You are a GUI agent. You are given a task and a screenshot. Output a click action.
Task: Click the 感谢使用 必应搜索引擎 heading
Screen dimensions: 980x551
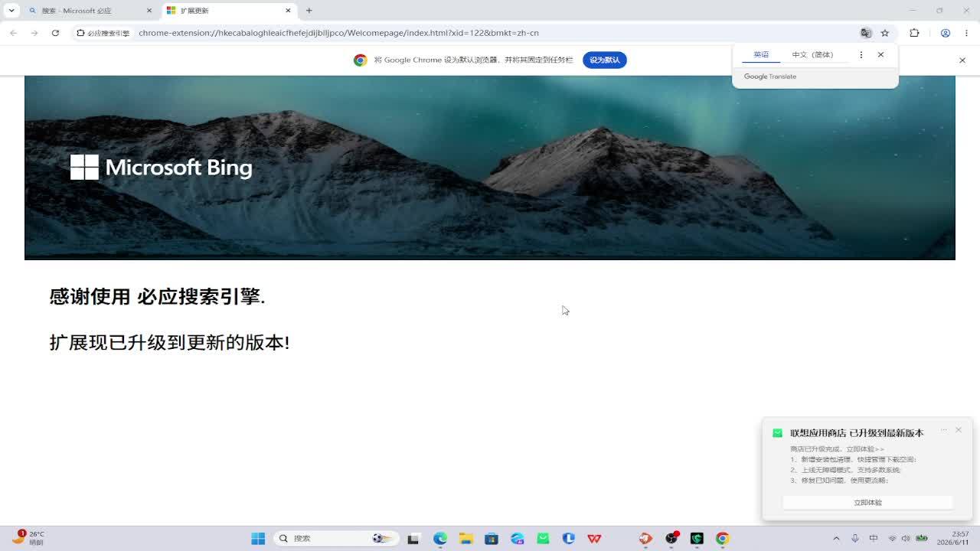[157, 296]
